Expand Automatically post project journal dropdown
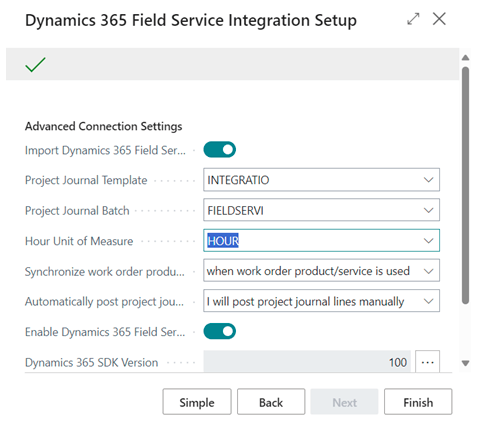This screenshot has height=425, width=482. click(x=428, y=301)
